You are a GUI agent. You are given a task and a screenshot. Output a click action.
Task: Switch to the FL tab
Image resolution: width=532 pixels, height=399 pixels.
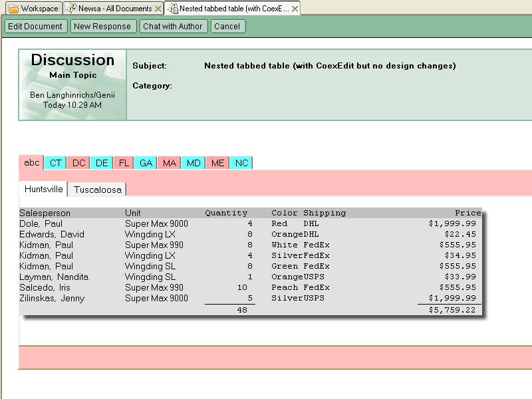(124, 163)
